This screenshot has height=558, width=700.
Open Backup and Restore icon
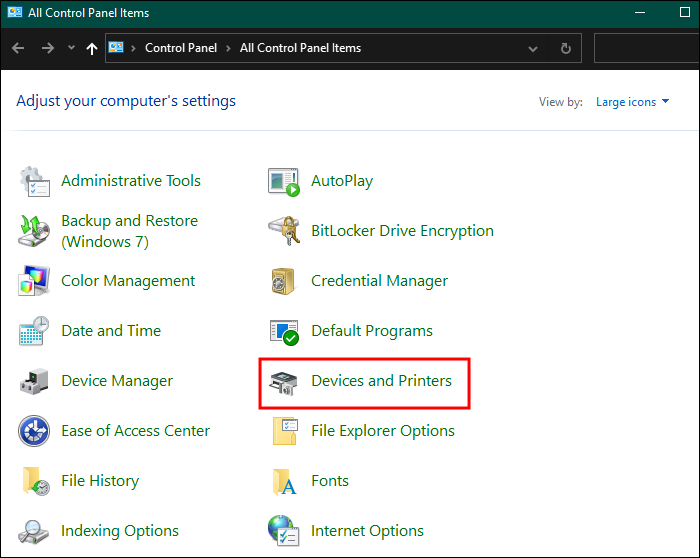(x=35, y=231)
